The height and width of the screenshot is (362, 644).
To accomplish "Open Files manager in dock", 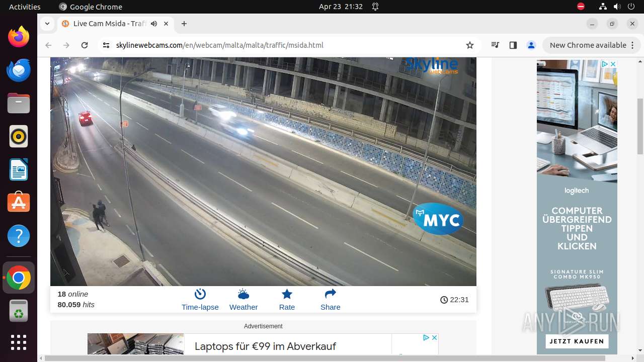I will coord(19,104).
